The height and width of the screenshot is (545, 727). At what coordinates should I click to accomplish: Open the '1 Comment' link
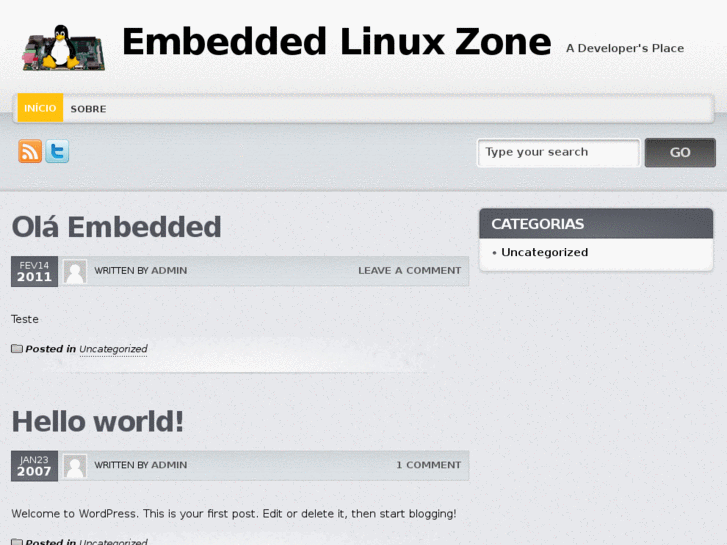click(428, 465)
